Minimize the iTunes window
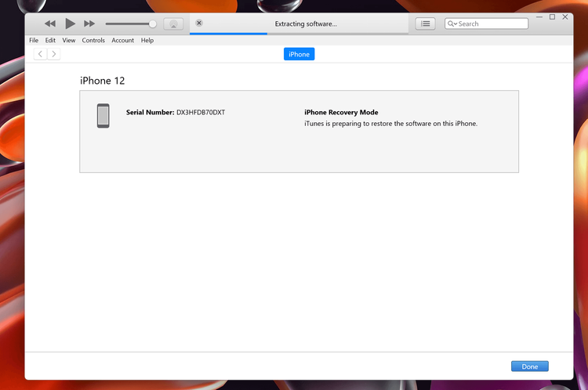The width and height of the screenshot is (588, 390). click(539, 17)
